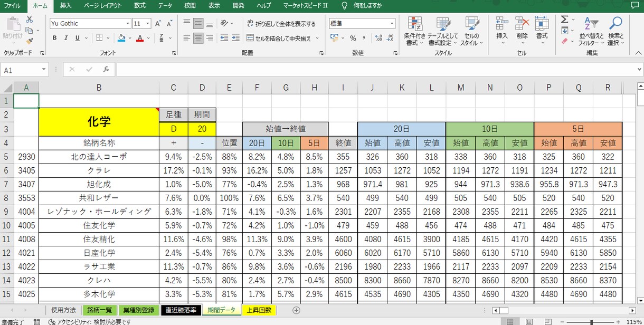Click 折り返して全体を表示する wrap text button
The width and height of the screenshot is (644, 325).
(281, 24)
